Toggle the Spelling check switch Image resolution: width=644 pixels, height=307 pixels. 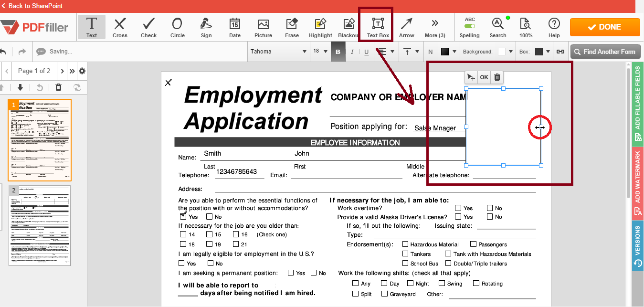[470, 26]
